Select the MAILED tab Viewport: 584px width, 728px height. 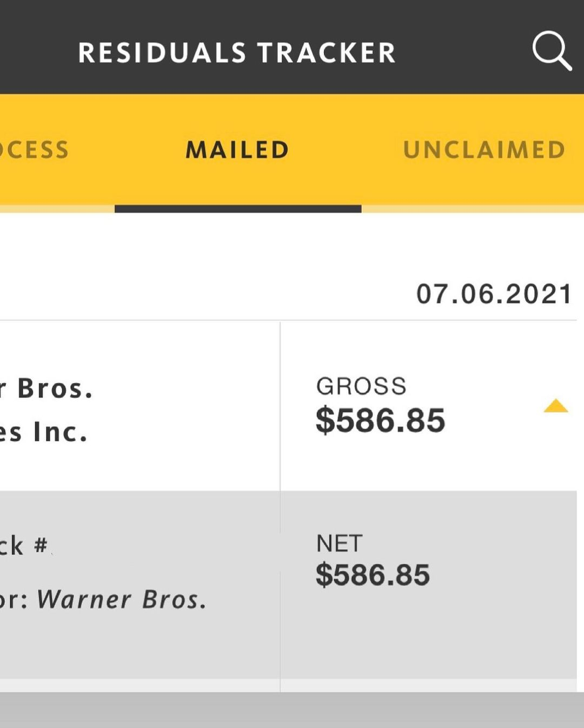pos(237,150)
